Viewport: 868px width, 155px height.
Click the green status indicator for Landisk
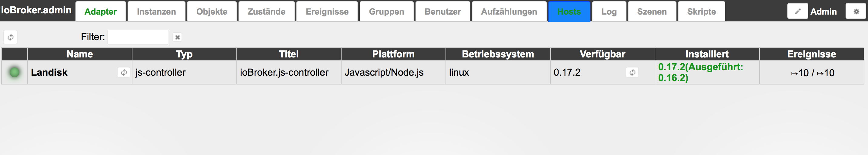pos(15,72)
